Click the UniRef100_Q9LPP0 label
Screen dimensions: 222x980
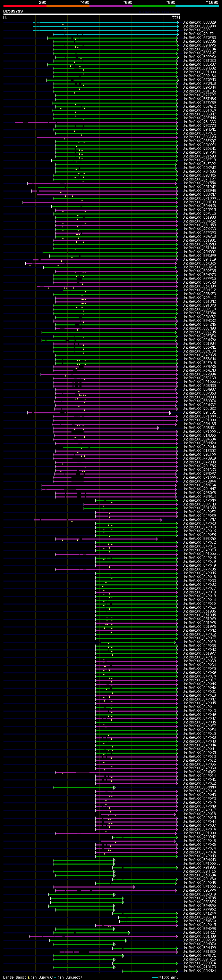pos(199,891)
